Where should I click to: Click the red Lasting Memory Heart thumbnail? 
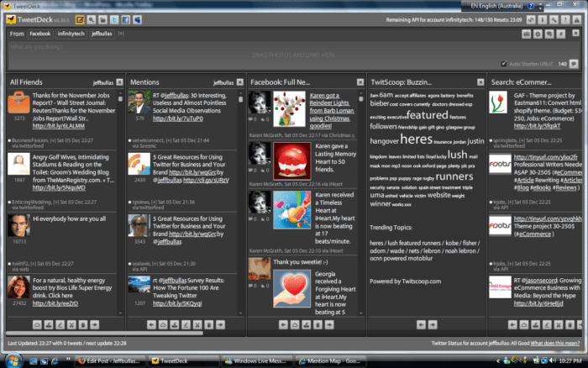point(291,160)
